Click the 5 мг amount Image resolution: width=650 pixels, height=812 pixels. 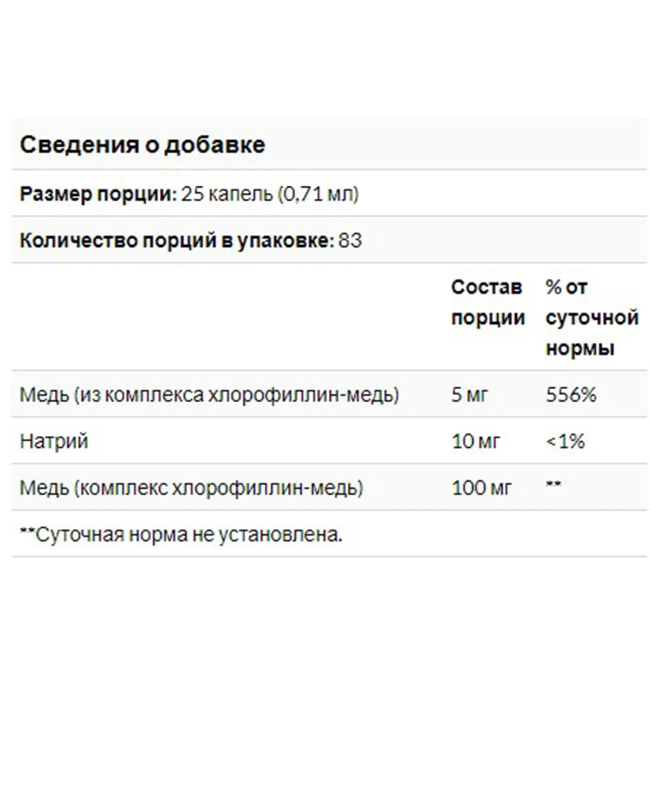470,395
